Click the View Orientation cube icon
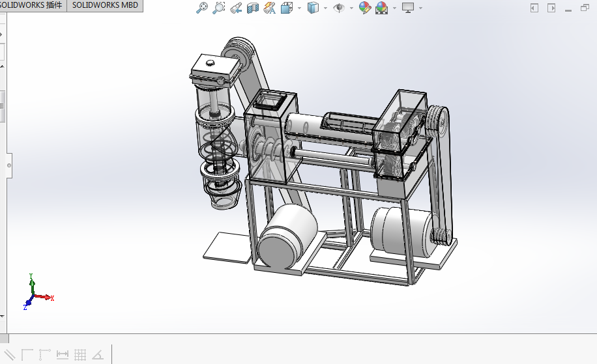 tap(287, 8)
